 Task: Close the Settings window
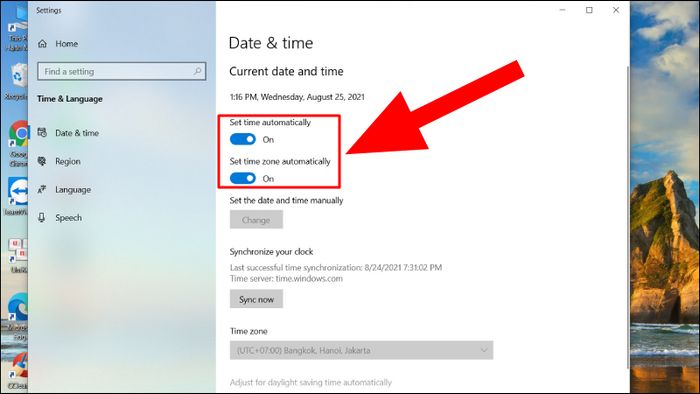616,10
